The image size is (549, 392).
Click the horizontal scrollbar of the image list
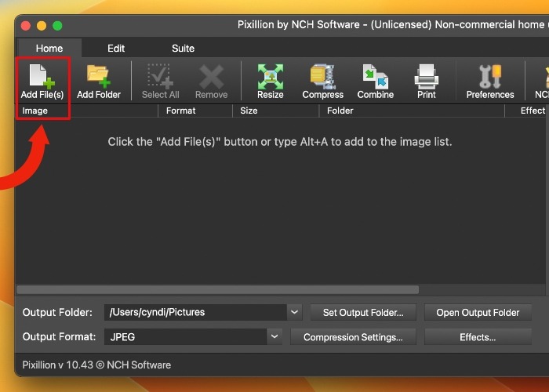pyautogui.click(x=218, y=290)
